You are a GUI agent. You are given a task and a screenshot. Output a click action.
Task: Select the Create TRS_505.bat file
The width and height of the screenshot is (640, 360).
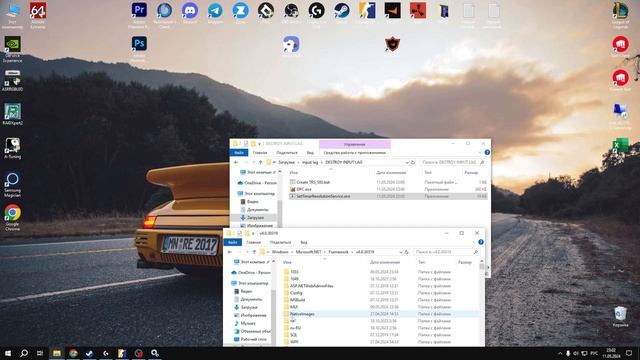click(313, 182)
